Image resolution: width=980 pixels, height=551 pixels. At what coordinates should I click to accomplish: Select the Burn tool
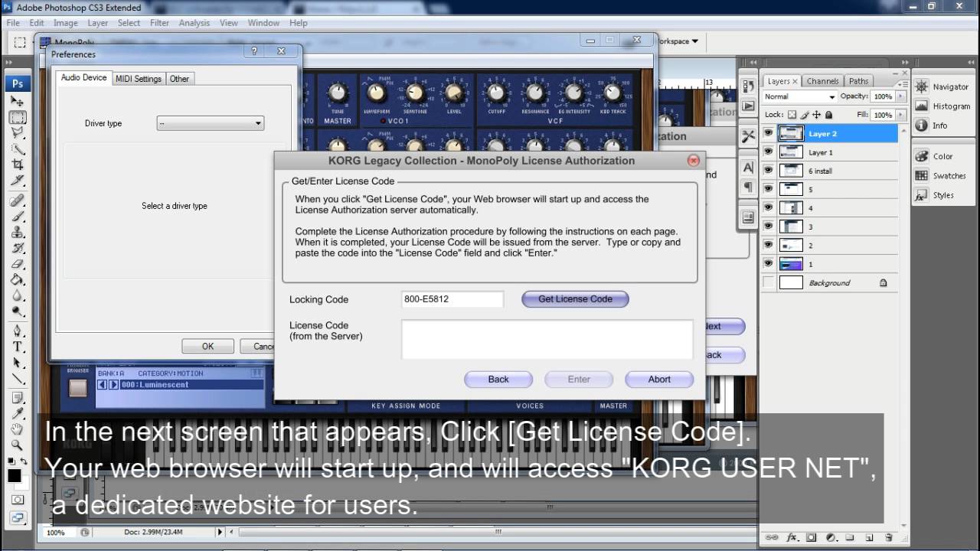click(18, 311)
